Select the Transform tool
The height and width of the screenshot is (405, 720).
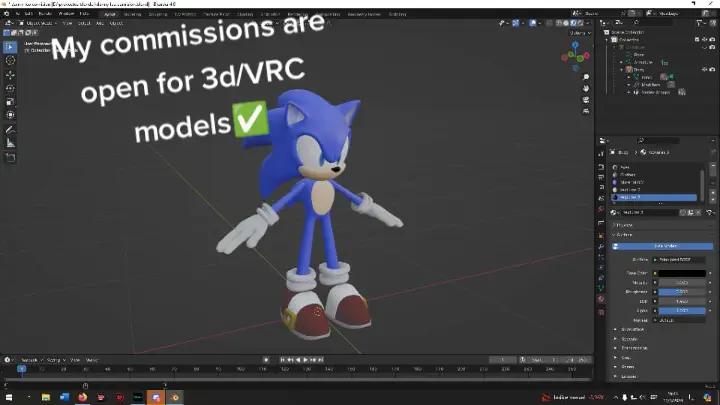click(10, 115)
